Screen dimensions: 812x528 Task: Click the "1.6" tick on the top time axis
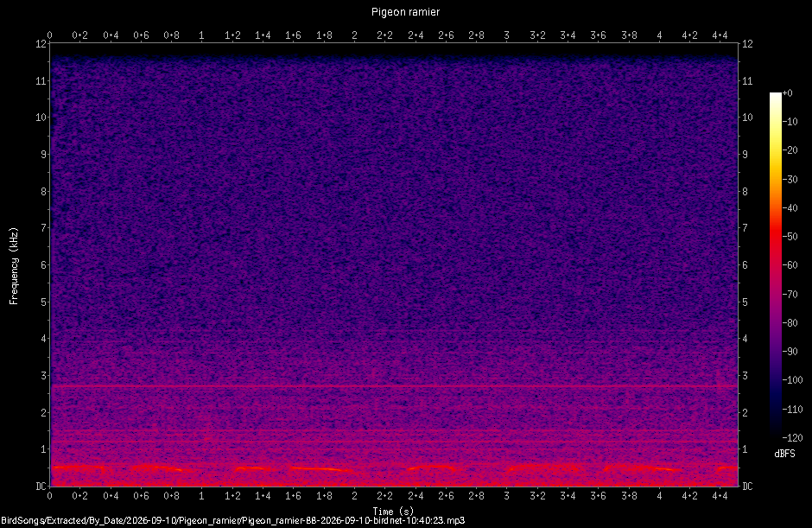(293, 35)
